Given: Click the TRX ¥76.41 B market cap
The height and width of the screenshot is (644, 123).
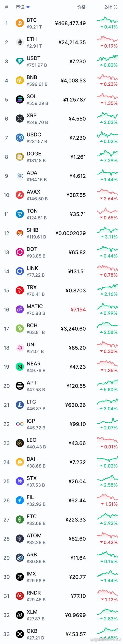Looking at the screenshot, I should coord(36,294).
